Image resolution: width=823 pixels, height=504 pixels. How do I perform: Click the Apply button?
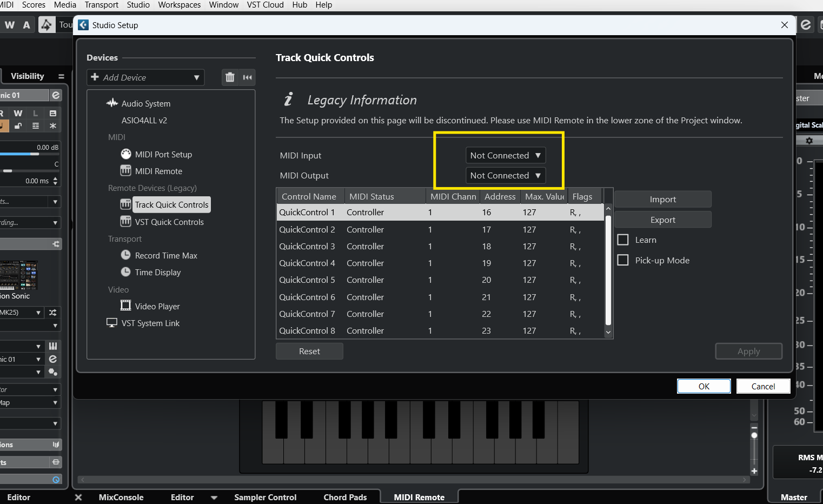[748, 351]
